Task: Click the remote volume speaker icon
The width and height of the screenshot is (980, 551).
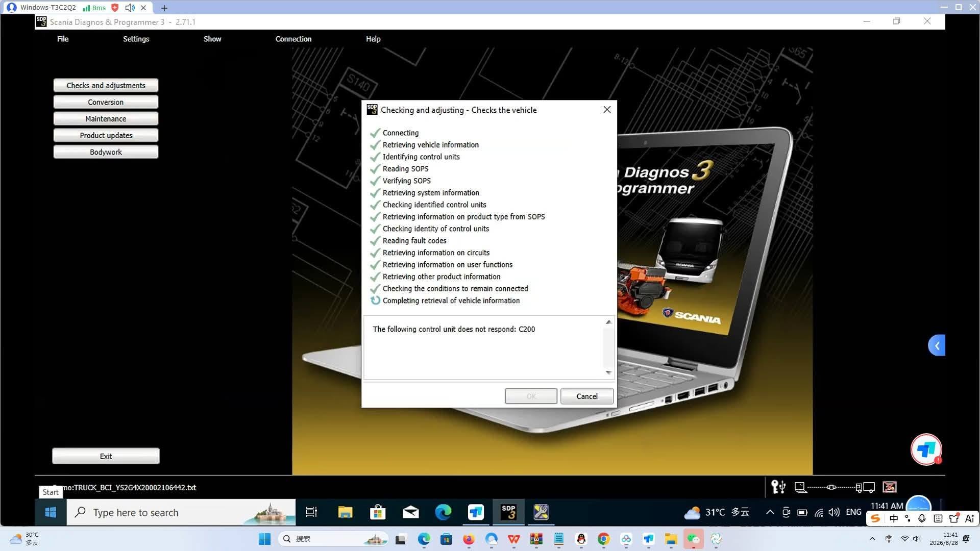Action: [x=834, y=512]
